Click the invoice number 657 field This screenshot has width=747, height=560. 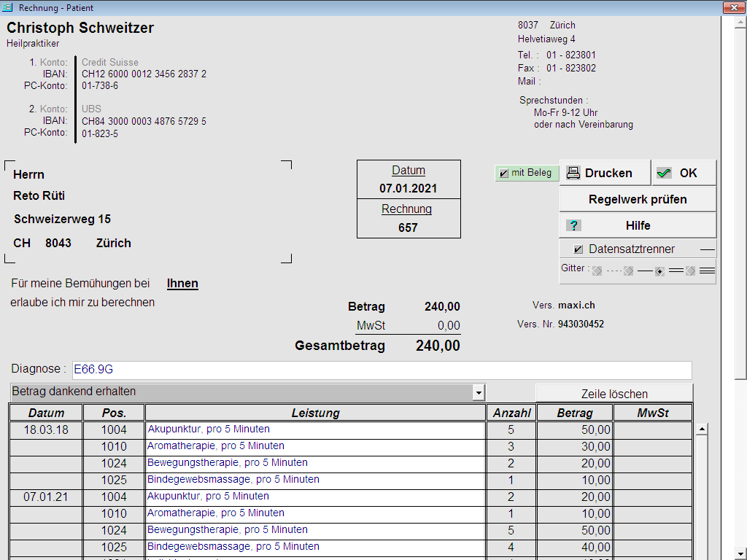(408, 227)
